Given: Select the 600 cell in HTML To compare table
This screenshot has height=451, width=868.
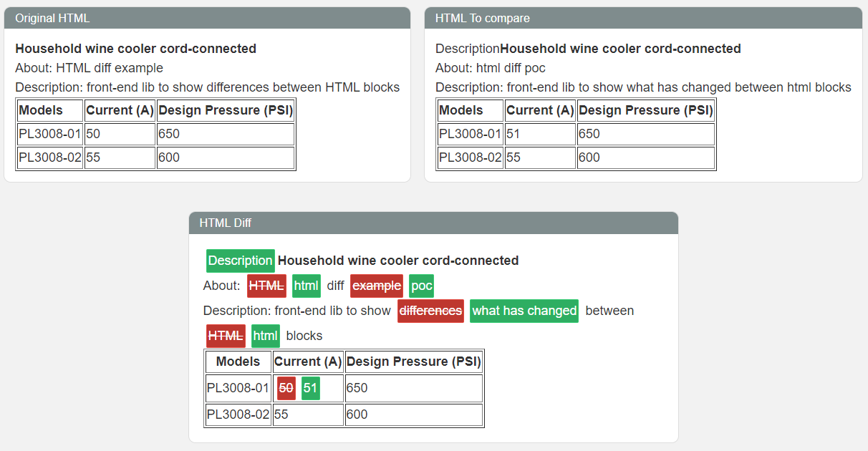Looking at the screenshot, I should pyautogui.click(x=646, y=157).
